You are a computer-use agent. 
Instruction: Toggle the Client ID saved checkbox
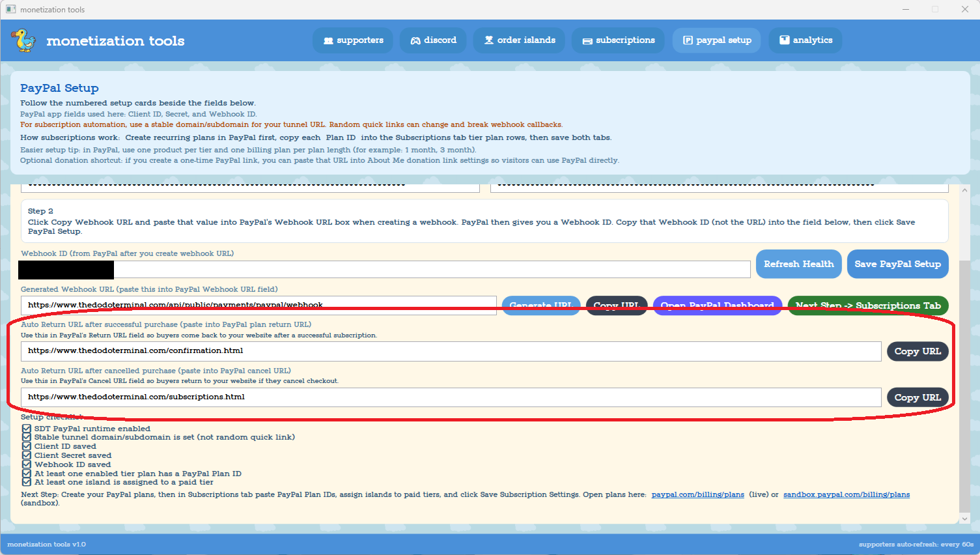tap(27, 446)
